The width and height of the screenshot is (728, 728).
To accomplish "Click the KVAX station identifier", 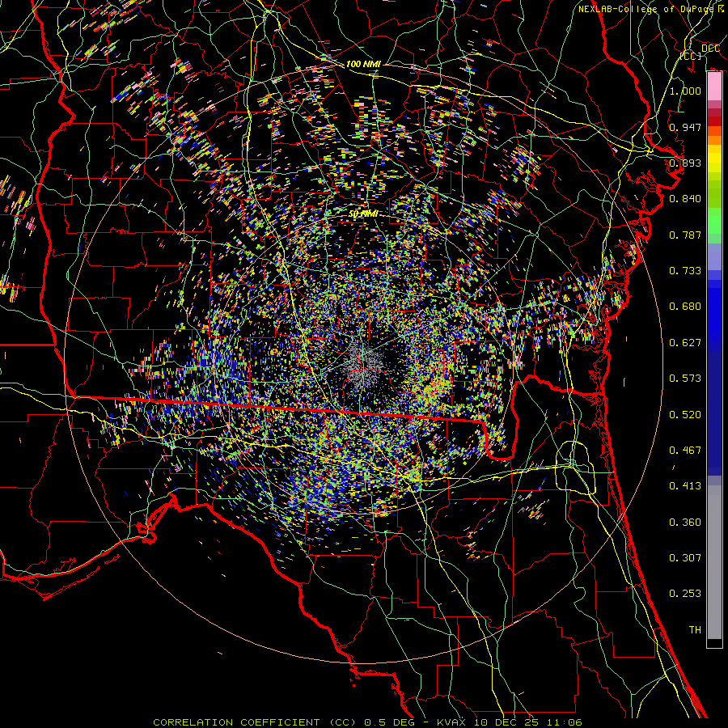I will [451, 722].
